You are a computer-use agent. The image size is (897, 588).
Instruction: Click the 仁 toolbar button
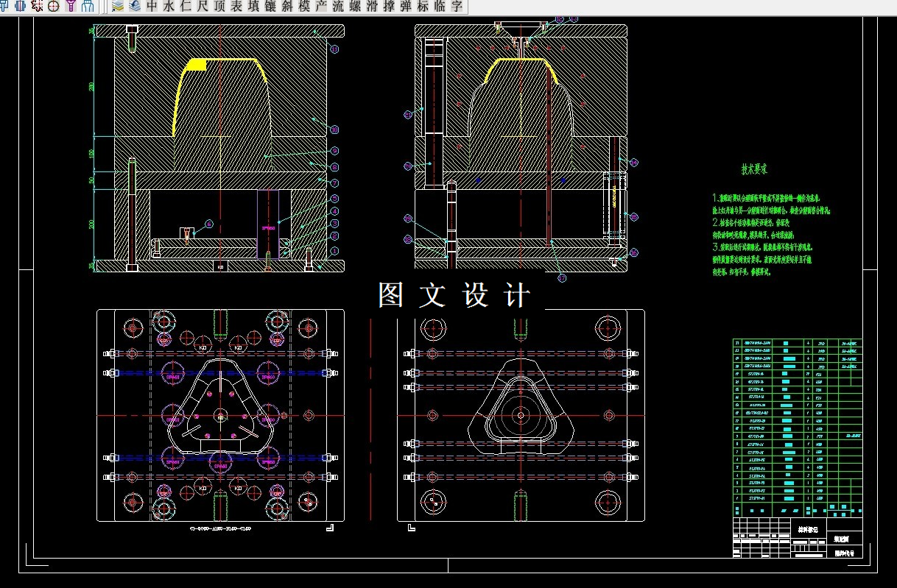point(186,6)
